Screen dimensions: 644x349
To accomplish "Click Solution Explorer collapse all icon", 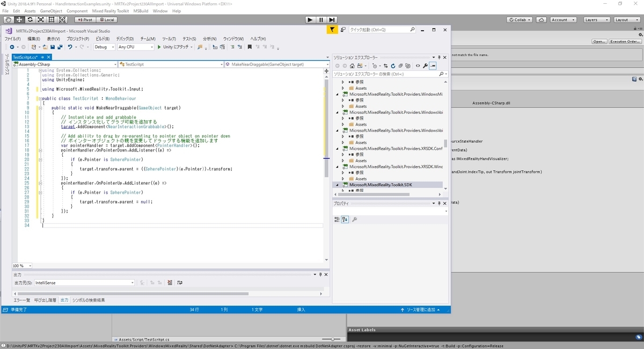I will click(400, 66).
